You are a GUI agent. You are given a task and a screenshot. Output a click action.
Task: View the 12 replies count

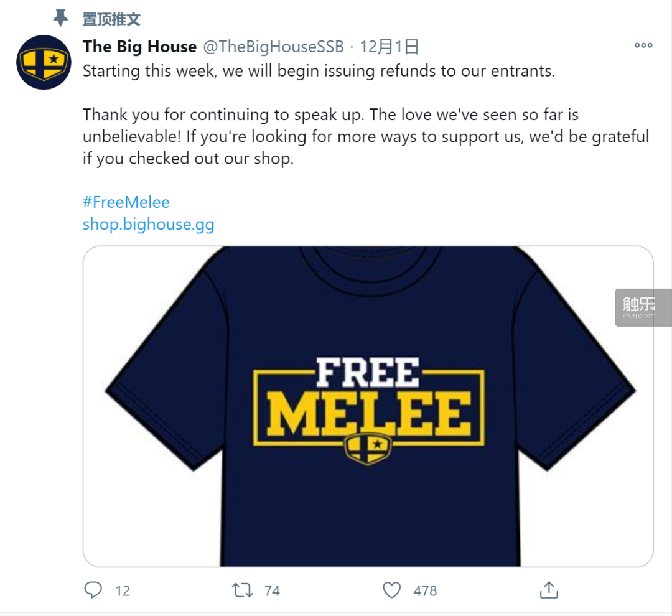[x=123, y=590]
